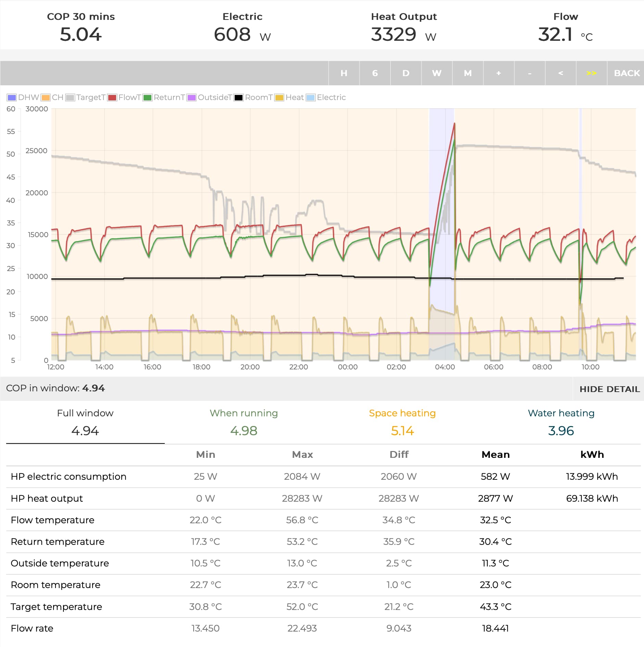Pan chart left with < button

(561, 73)
